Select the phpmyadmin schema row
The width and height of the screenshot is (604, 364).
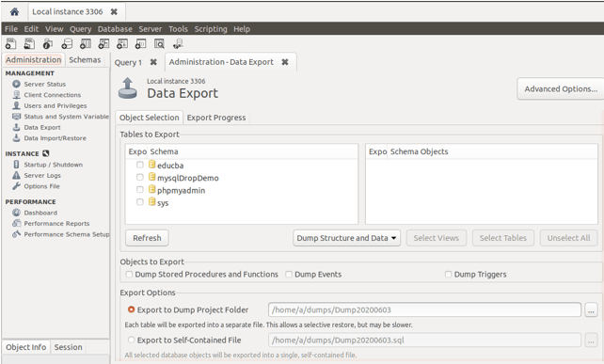click(242, 190)
